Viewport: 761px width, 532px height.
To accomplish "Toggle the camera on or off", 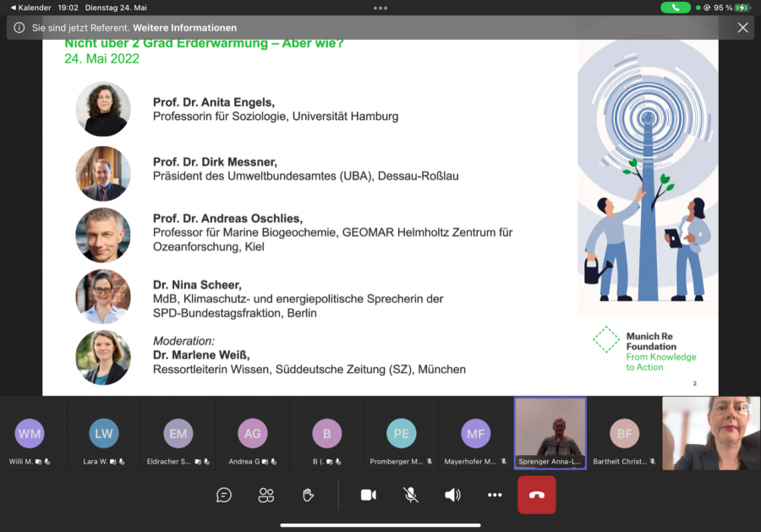I will (x=369, y=495).
